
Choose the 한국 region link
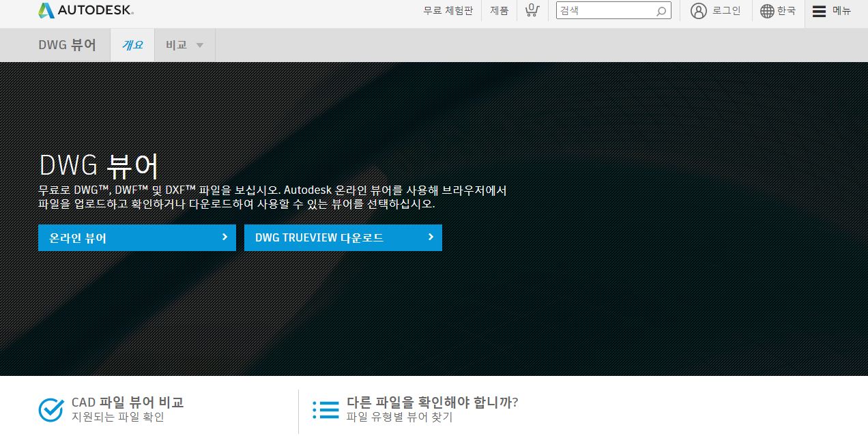click(x=786, y=11)
